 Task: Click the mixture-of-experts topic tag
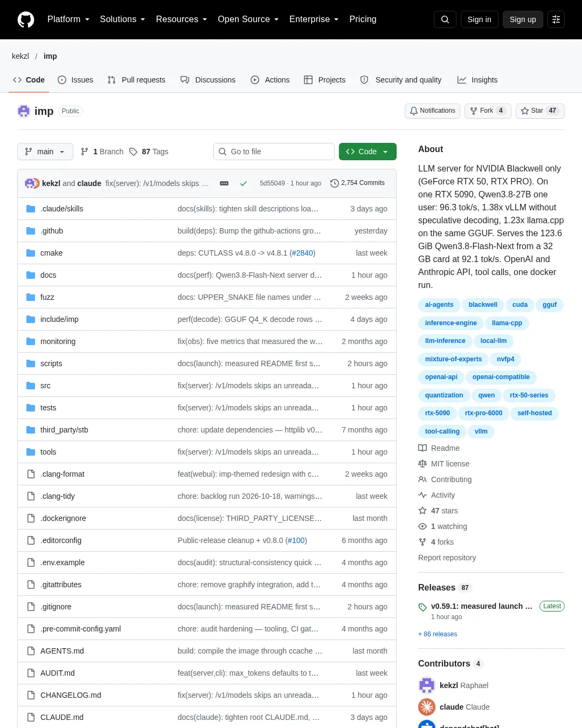(453, 359)
